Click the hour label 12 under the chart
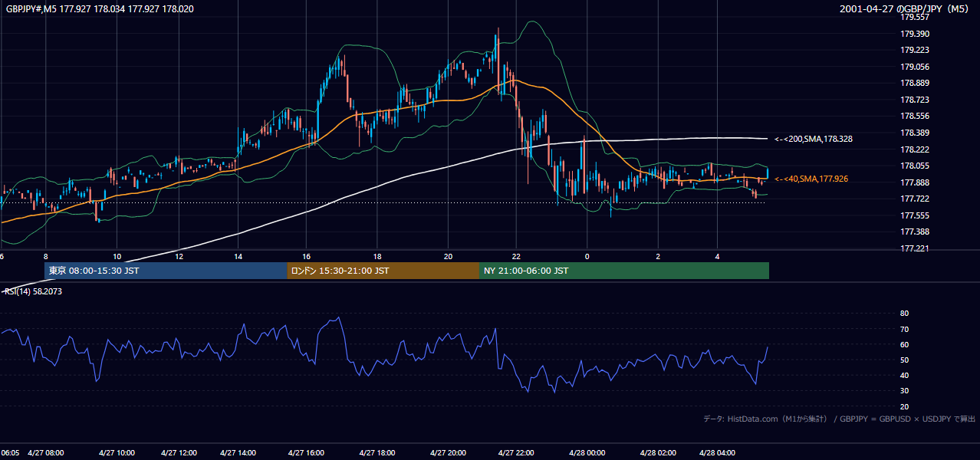Screen dimensions: 980x460 tap(179, 257)
